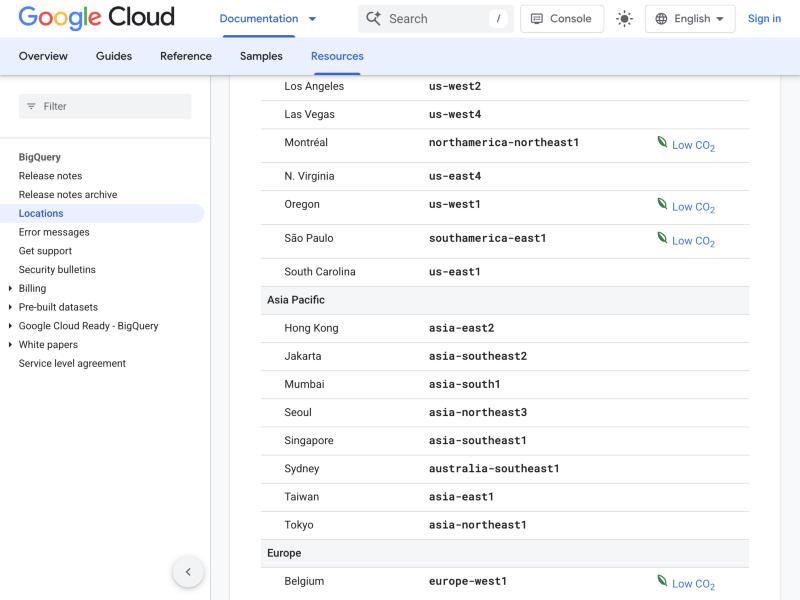Open the Console button
800x600 pixels.
[562, 19]
